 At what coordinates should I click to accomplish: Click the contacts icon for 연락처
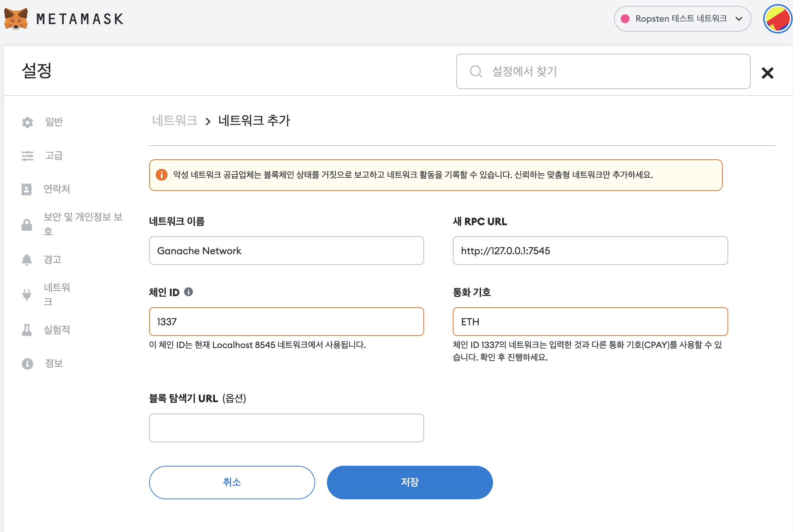click(27, 189)
